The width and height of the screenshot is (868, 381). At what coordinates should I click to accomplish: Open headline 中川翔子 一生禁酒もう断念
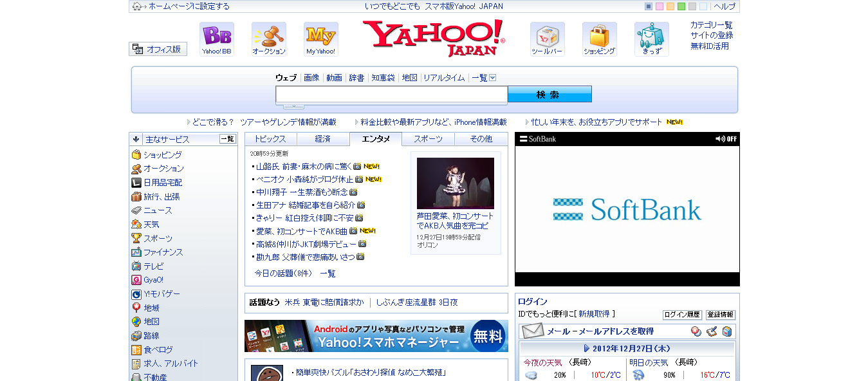tap(302, 192)
